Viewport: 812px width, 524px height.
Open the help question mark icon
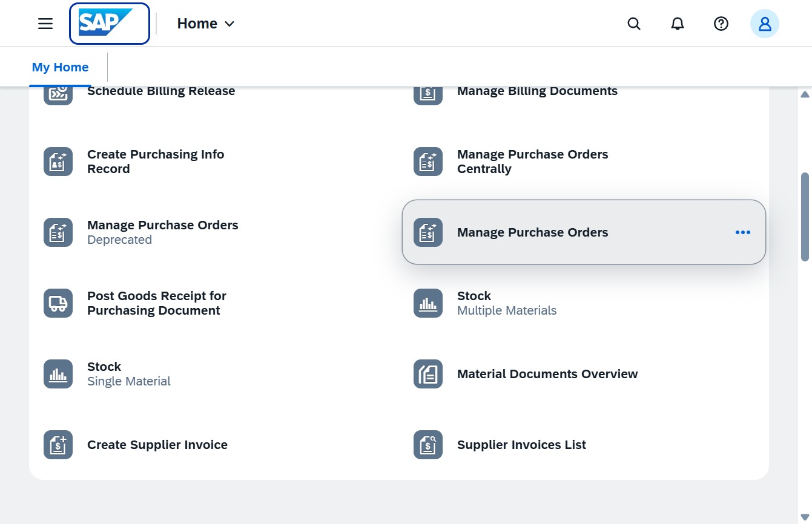[x=721, y=24]
